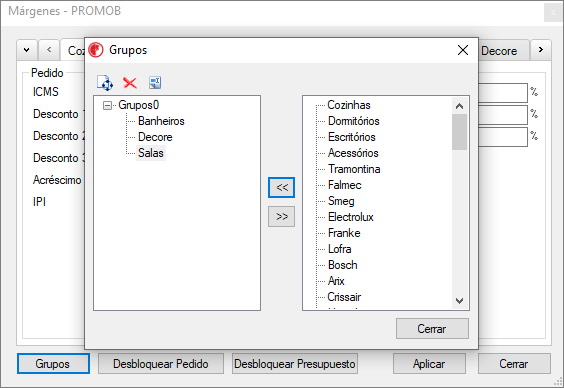Select Acessórios in the right list
The height and width of the screenshot is (388, 564).
coord(353,153)
